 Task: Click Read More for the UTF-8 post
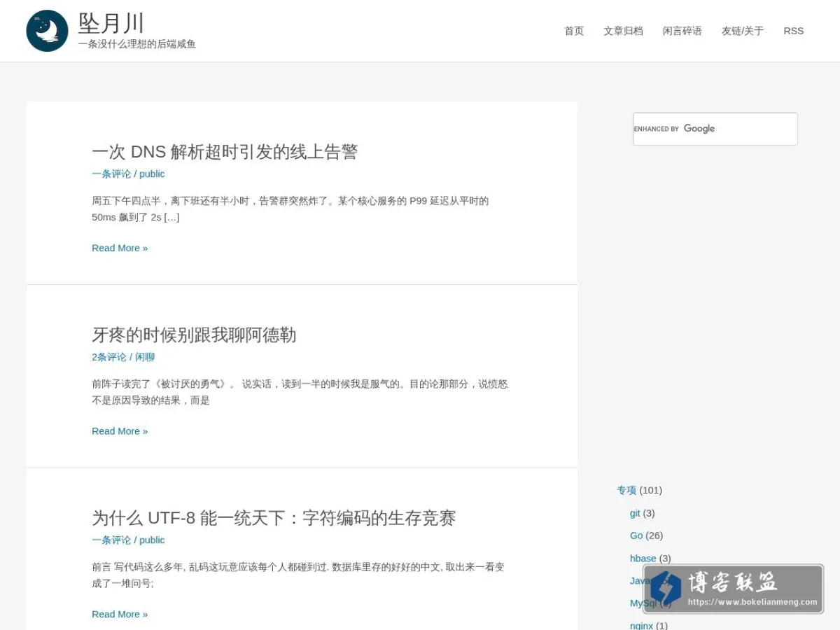[x=120, y=614]
